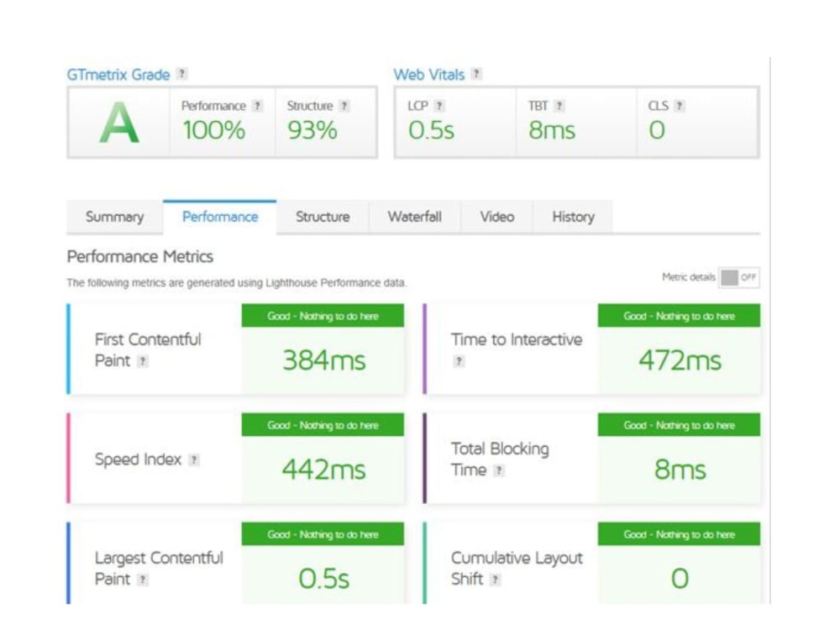840x630 pixels.
Task: Click the 8ms TBT value in Web Vitals
Action: pyautogui.click(x=552, y=130)
